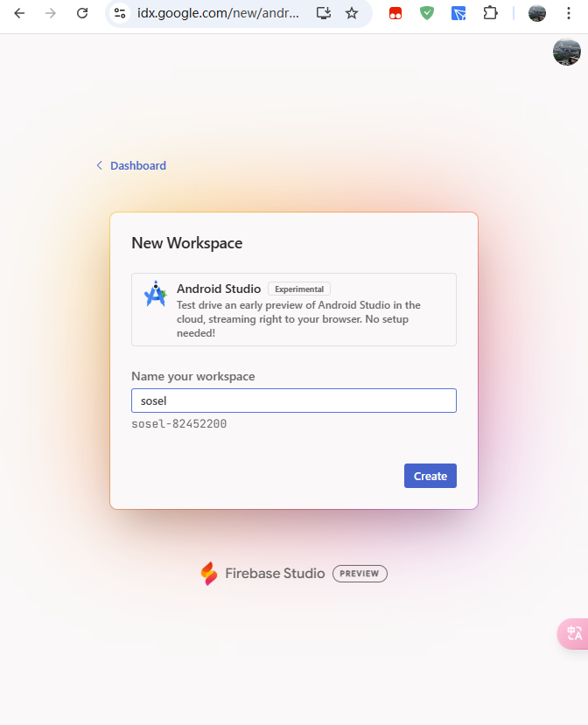
Task: Click the Create button
Action: pyautogui.click(x=430, y=476)
